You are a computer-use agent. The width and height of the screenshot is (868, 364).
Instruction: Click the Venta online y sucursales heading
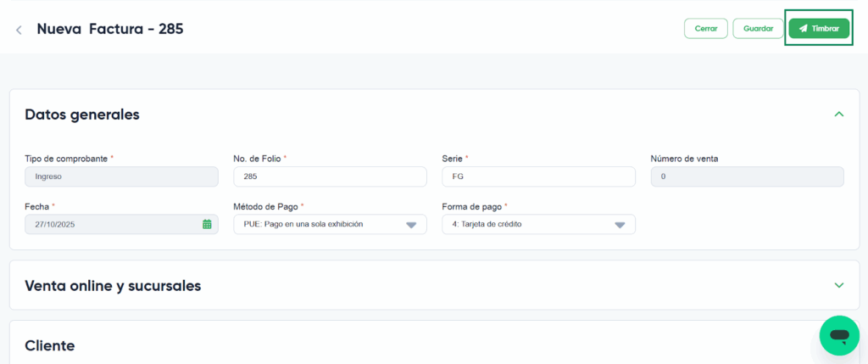113,286
